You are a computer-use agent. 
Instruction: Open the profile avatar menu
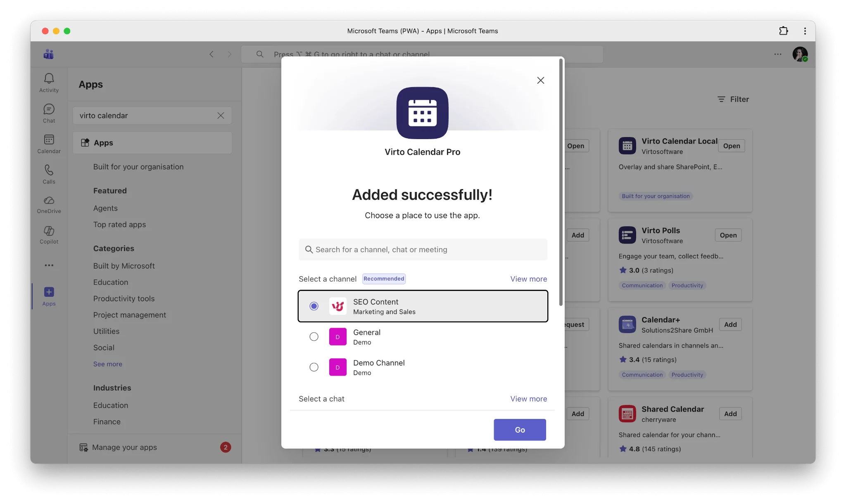tap(800, 54)
